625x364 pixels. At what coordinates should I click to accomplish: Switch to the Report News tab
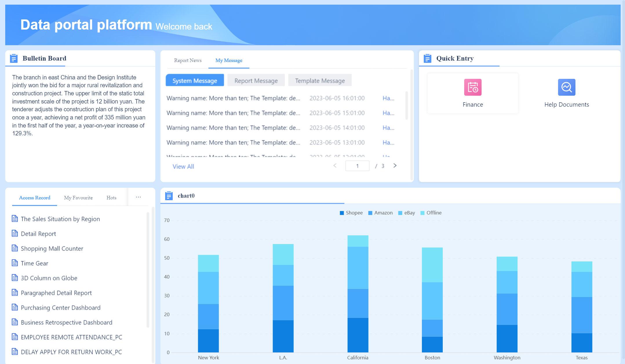coord(188,60)
